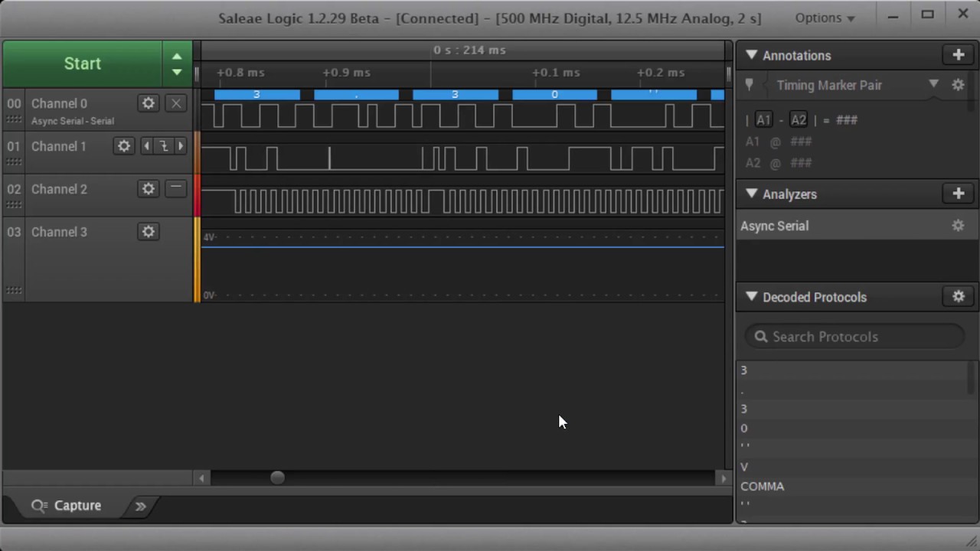The image size is (980, 551).
Task: Select '0' entry in decoded protocols list
Action: coord(743,429)
